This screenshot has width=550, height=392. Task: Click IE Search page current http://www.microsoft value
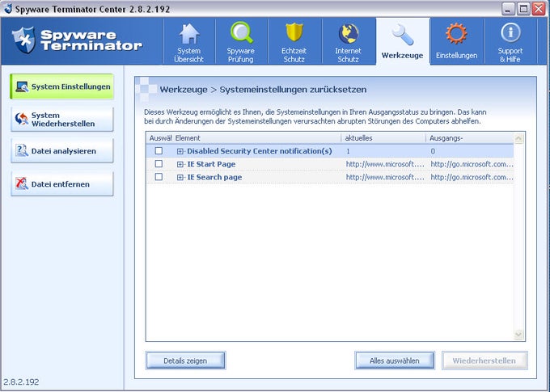(385, 177)
